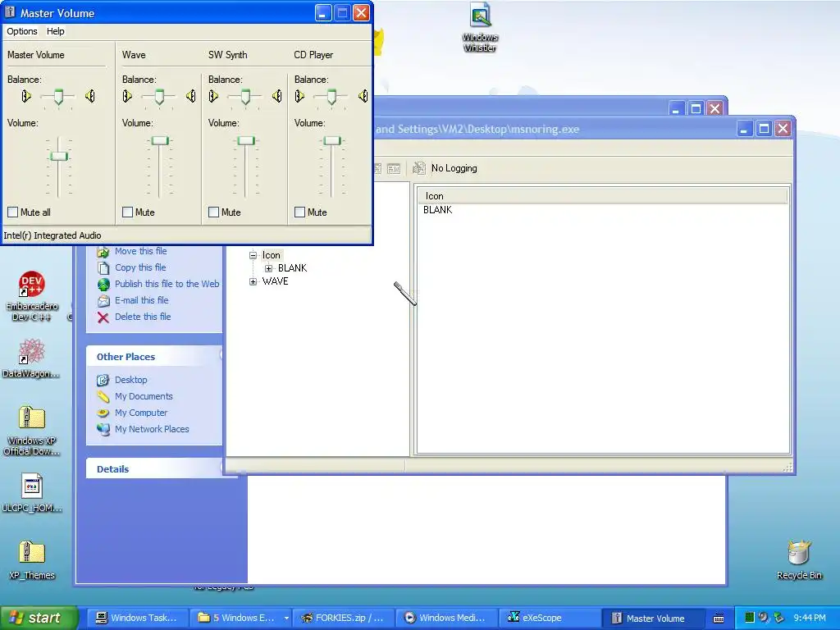Screen dimensions: 840x630
Task: Click green Task Manager CPU tray icon
Action: tap(750, 618)
